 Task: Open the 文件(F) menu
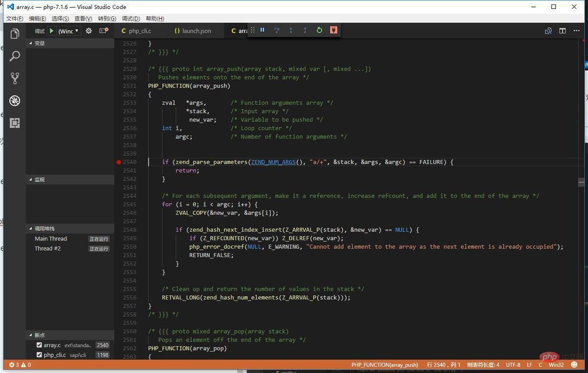tap(14, 19)
